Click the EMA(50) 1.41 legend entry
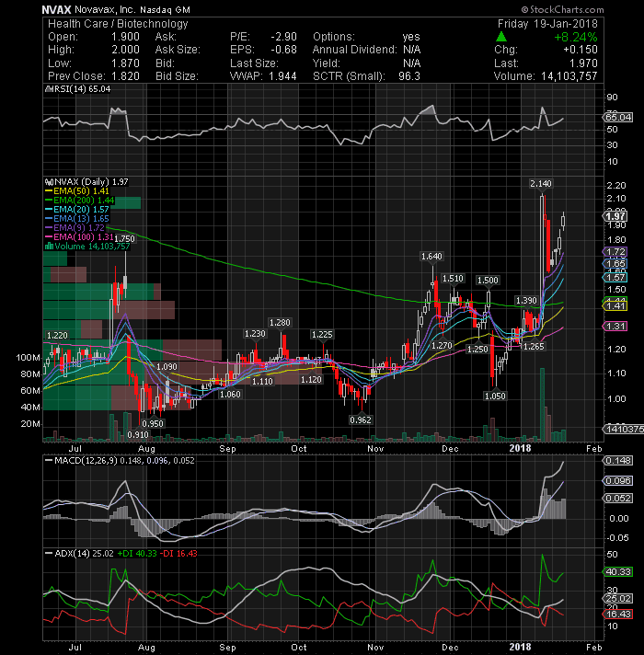 [77, 191]
